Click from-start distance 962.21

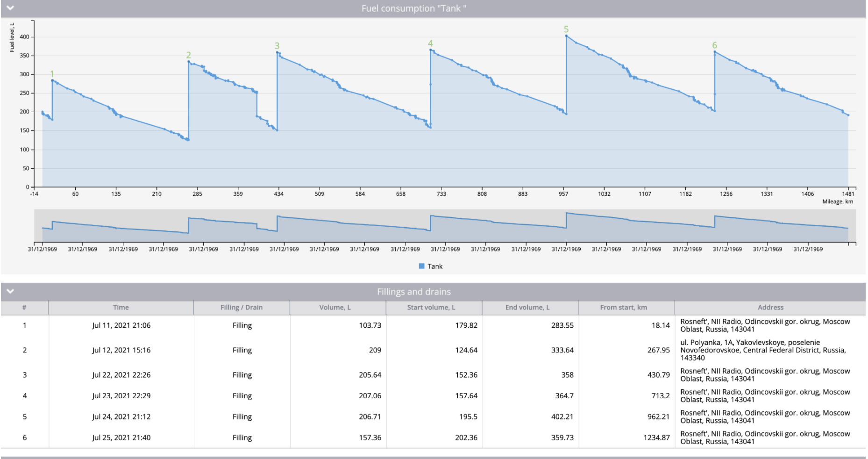(x=659, y=417)
